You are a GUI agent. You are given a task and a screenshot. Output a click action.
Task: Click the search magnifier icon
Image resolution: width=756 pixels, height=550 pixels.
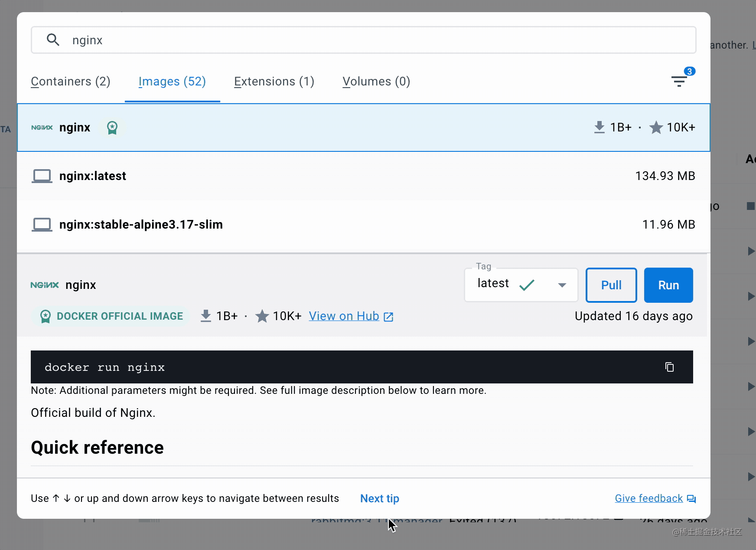53,40
